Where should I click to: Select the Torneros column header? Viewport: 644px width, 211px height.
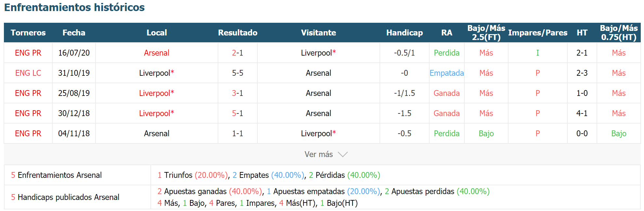(x=28, y=33)
